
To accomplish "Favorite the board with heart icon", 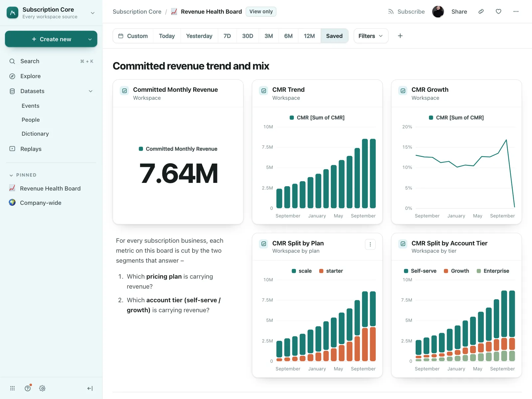I will pyautogui.click(x=498, y=12).
